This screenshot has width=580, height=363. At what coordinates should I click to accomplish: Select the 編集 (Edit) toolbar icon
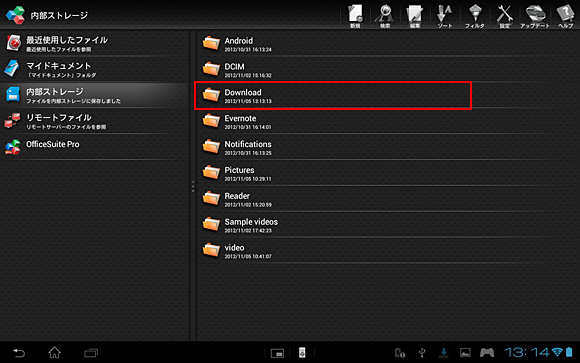415,16
